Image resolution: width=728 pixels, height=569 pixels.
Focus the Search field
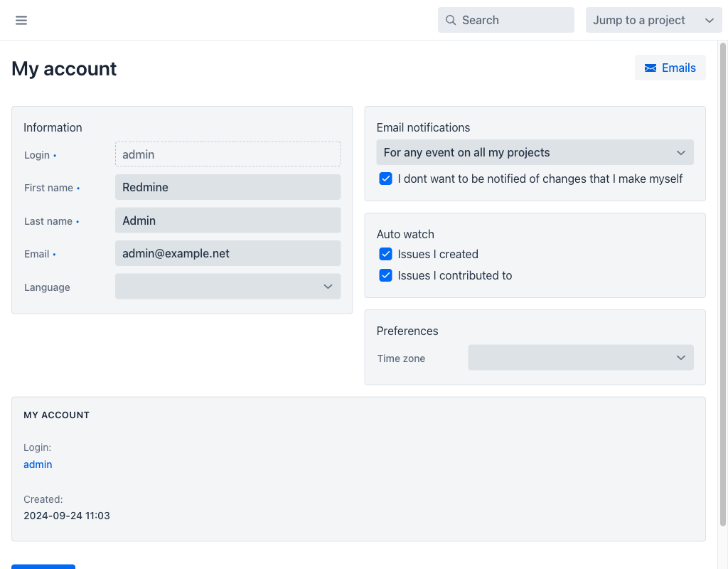505,20
